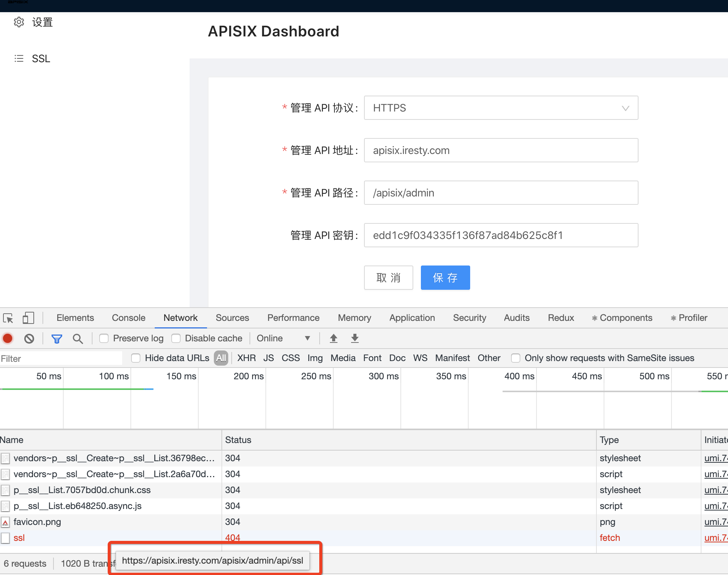Click the 保存 save button
The height and width of the screenshot is (575, 728).
pyautogui.click(x=445, y=278)
